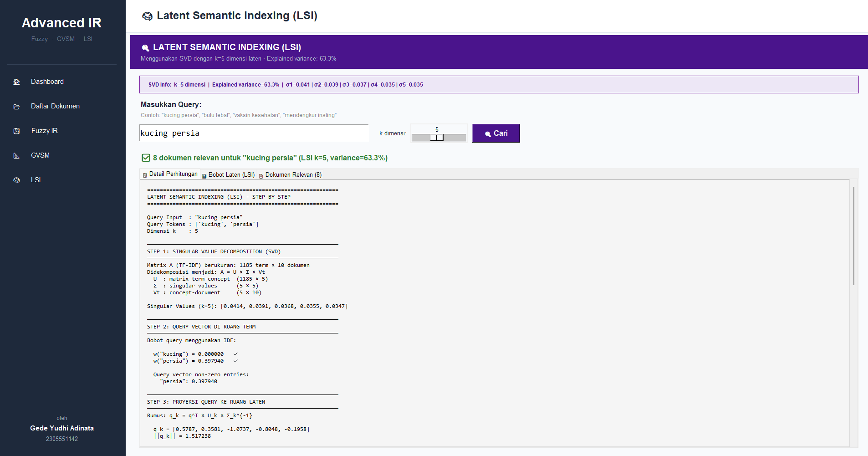Viewport: 868px width, 456px height.
Task: Click inside the query input showing kucing persia
Action: [x=254, y=133]
